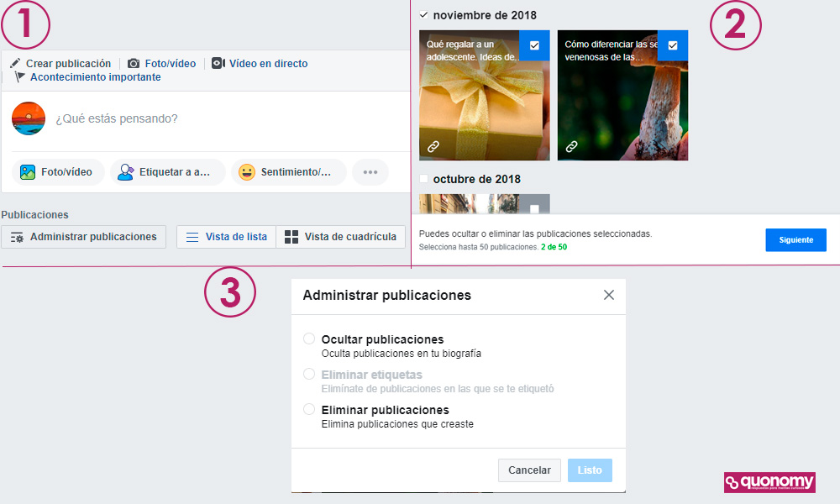The height and width of the screenshot is (504, 840).
Task: Check the octubre street photo post checkbox
Action: [x=534, y=209]
